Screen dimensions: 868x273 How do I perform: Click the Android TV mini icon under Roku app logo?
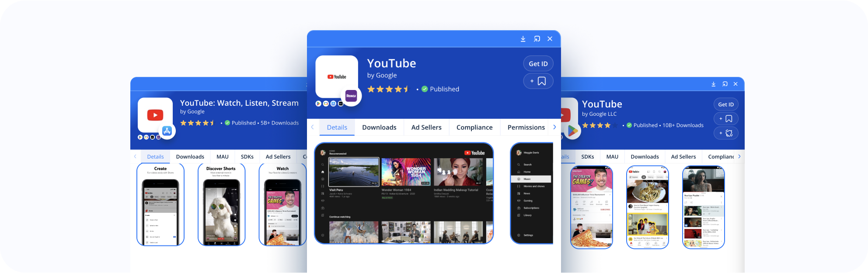326,104
